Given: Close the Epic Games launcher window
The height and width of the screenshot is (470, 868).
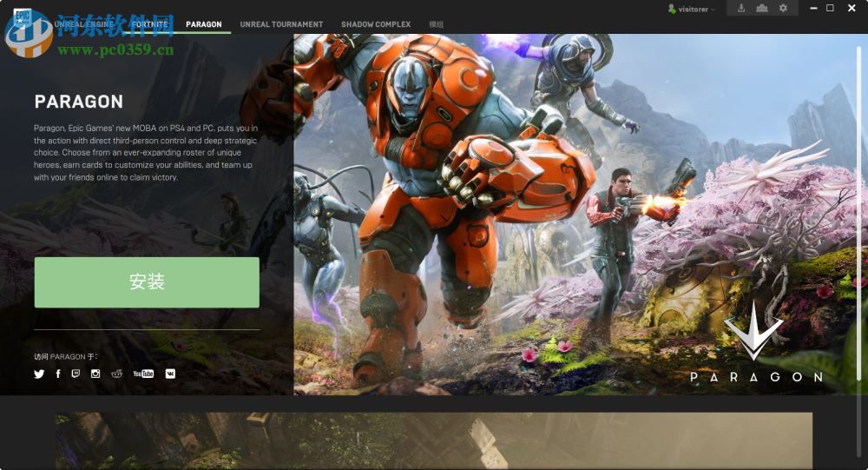Looking at the screenshot, I should click(x=852, y=8).
